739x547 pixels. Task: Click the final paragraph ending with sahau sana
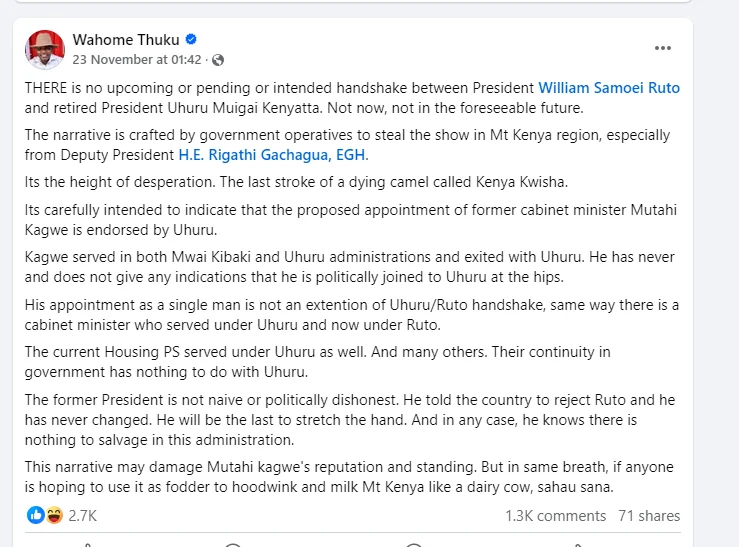click(349, 477)
